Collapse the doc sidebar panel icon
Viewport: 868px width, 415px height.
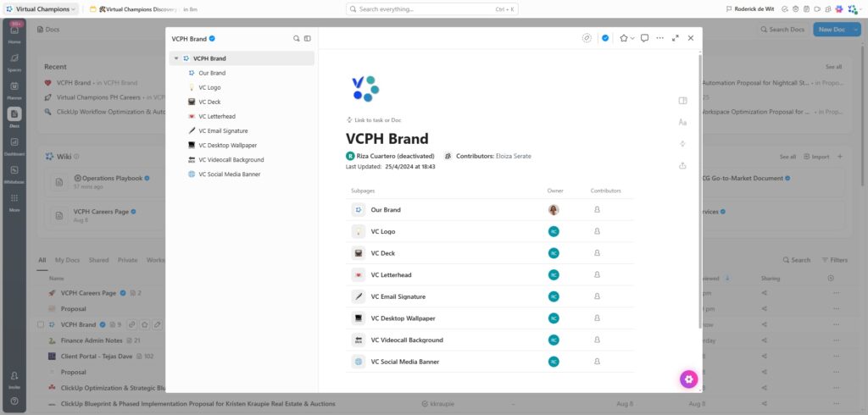308,38
